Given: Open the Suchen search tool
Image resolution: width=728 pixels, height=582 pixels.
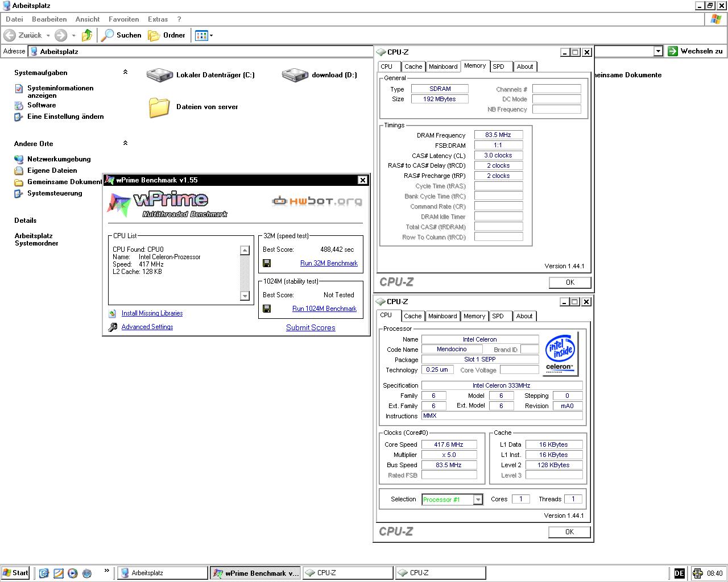Looking at the screenshot, I should (121, 35).
